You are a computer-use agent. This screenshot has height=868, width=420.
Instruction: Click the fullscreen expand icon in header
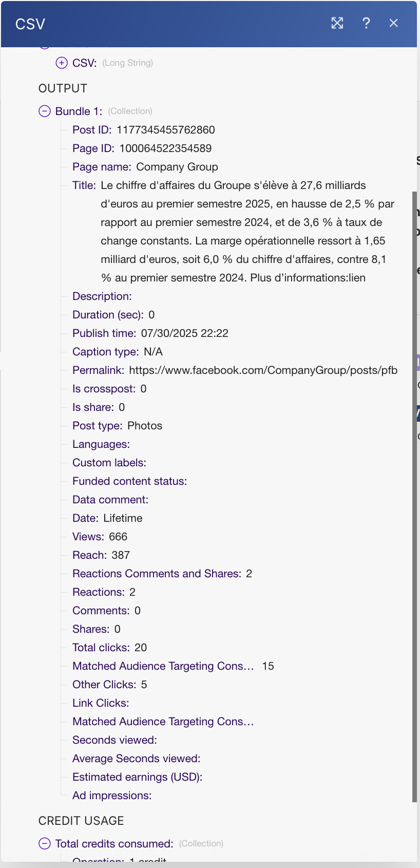pyautogui.click(x=337, y=23)
